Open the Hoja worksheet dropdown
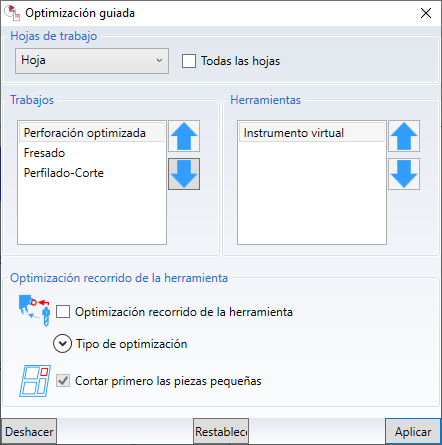 (x=92, y=61)
